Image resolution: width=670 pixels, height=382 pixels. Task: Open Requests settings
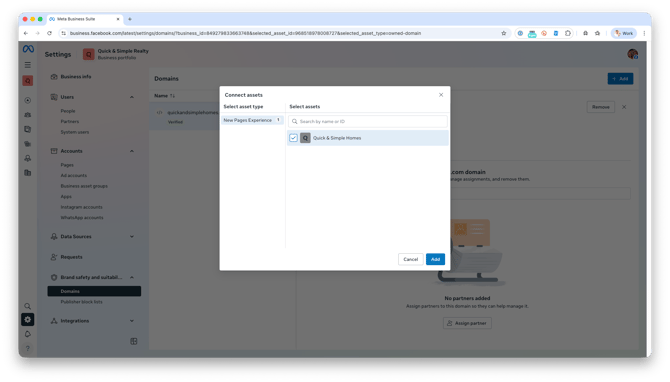click(71, 257)
